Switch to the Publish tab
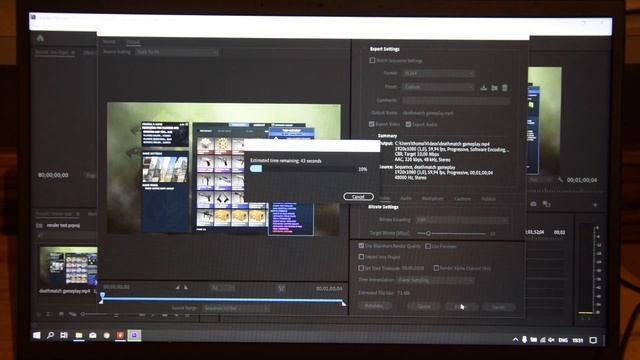This screenshot has width=640, height=360. (x=488, y=199)
